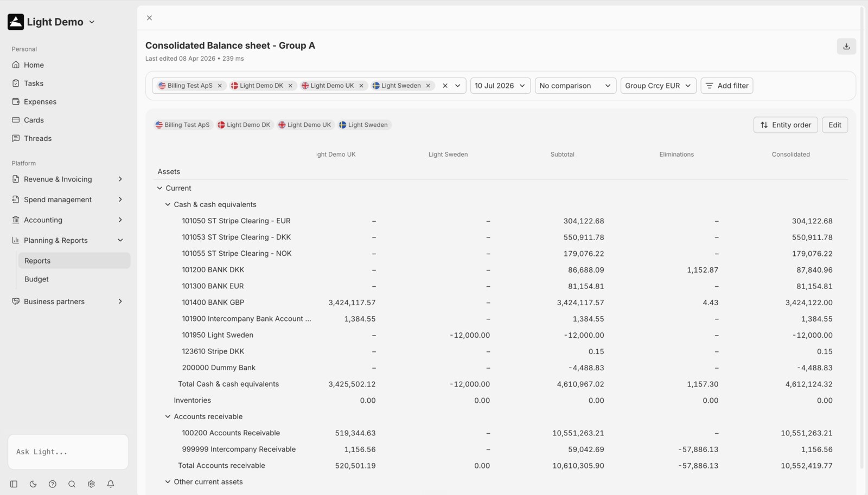868x495 pixels.
Task: Remove Light Demo DK entity filter chip
Action: tap(290, 86)
